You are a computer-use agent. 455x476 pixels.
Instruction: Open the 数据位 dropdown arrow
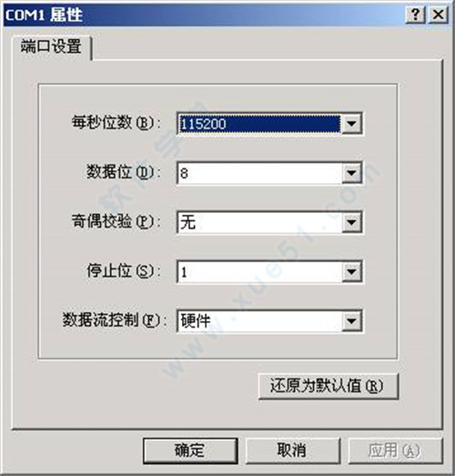tap(351, 173)
